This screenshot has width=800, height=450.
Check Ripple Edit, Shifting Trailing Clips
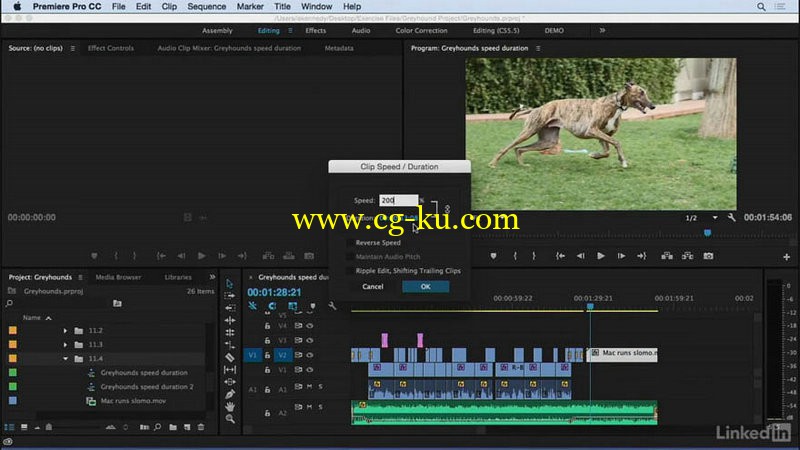click(349, 271)
